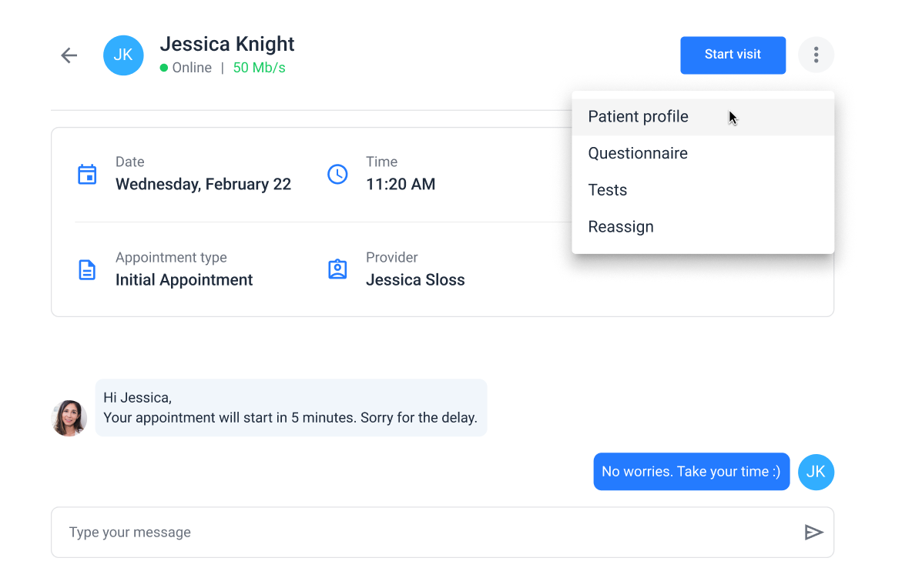Click the JK avatar beside chat reply
912x588 pixels.
coord(816,472)
